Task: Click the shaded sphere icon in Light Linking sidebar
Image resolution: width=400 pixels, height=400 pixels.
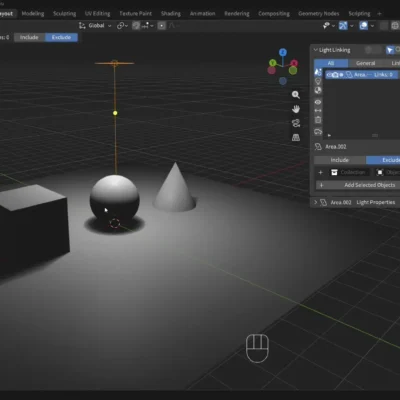Action: pos(318,90)
